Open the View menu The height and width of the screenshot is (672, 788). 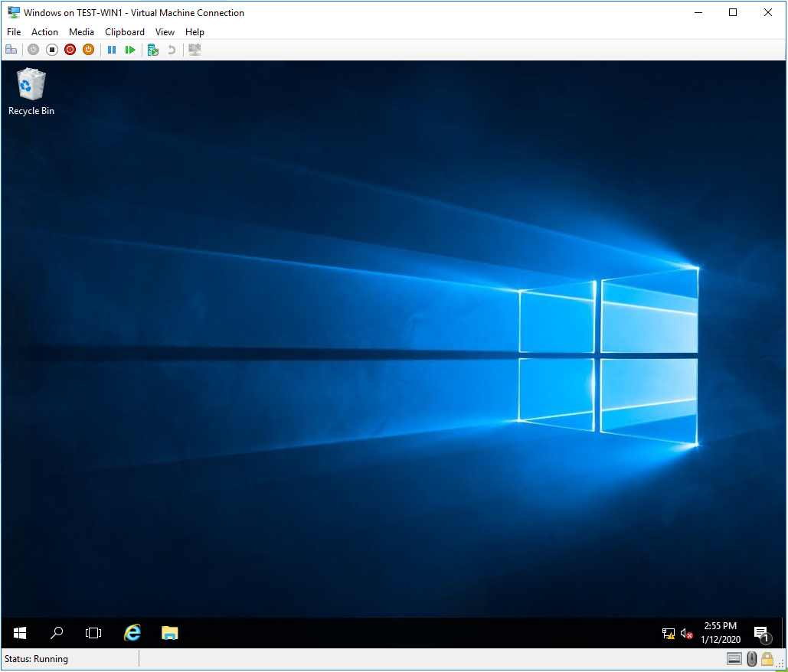[165, 31]
